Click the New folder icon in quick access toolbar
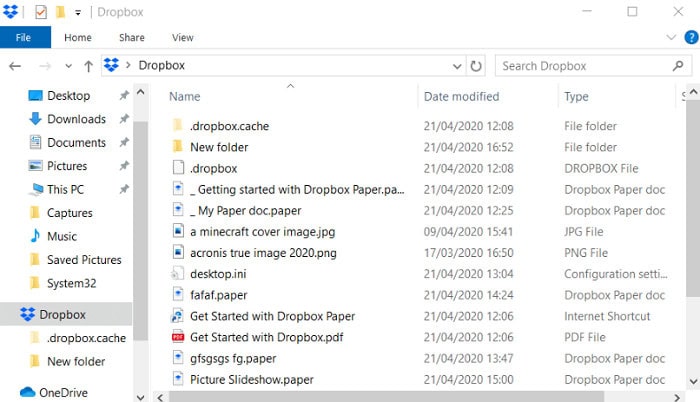This screenshot has height=402, width=700. click(x=60, y=12)
